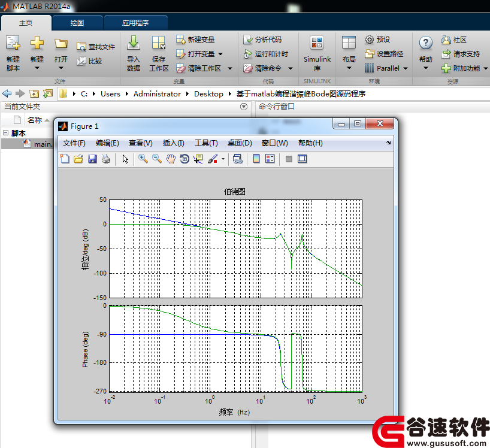Toggle the Edit Plot arrow tool
The height and width of the screenshot is (448, 490).
tap(125, 159)
